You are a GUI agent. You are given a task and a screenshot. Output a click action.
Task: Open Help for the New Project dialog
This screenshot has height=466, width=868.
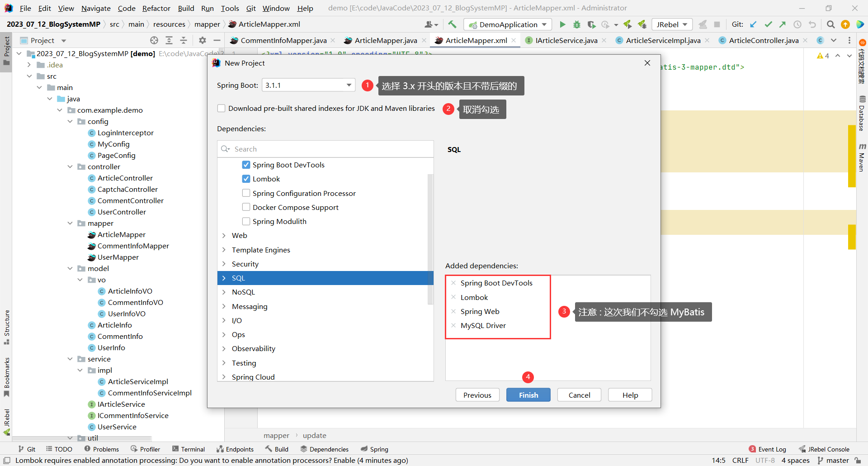point(630,395)
